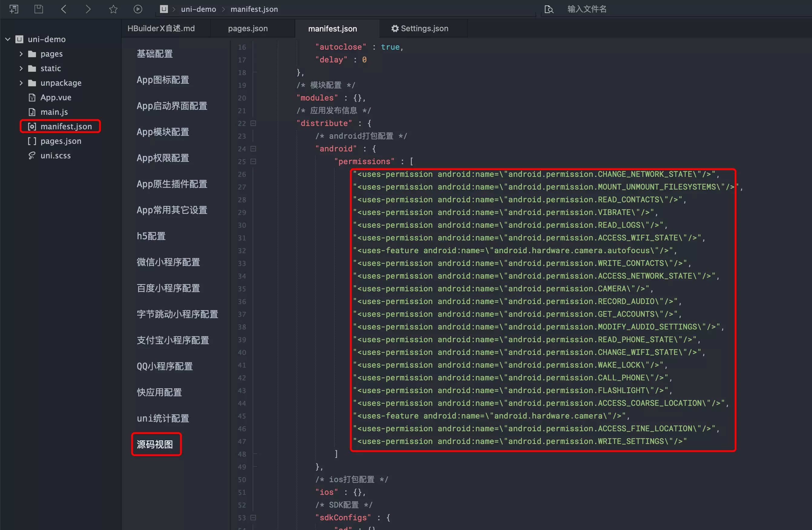Navigate forward with the right arrow icon
The width and height of the screenshot is (812, 530).
(88, 9)
